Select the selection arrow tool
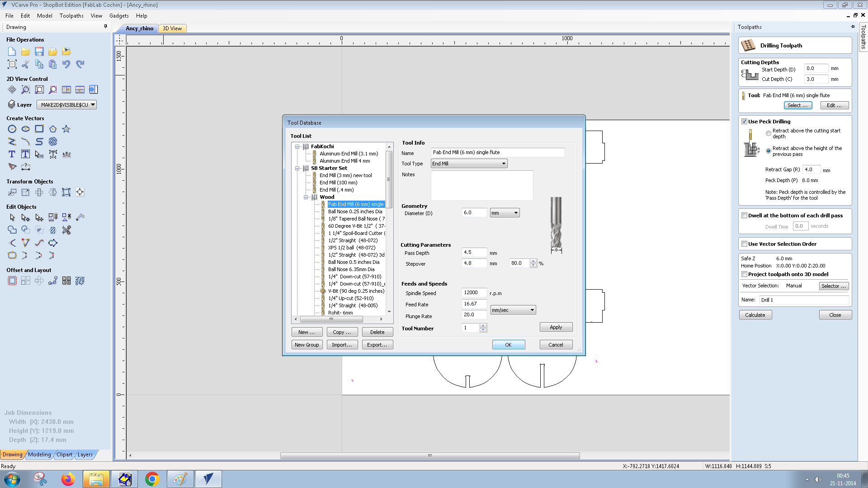 coord(12,217)
